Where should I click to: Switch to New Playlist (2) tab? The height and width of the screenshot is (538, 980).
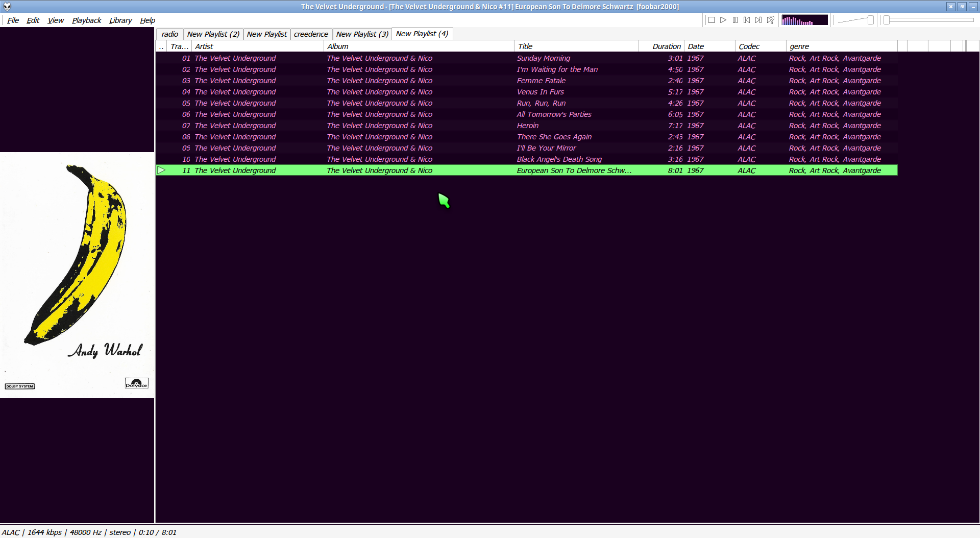(213, 34)
